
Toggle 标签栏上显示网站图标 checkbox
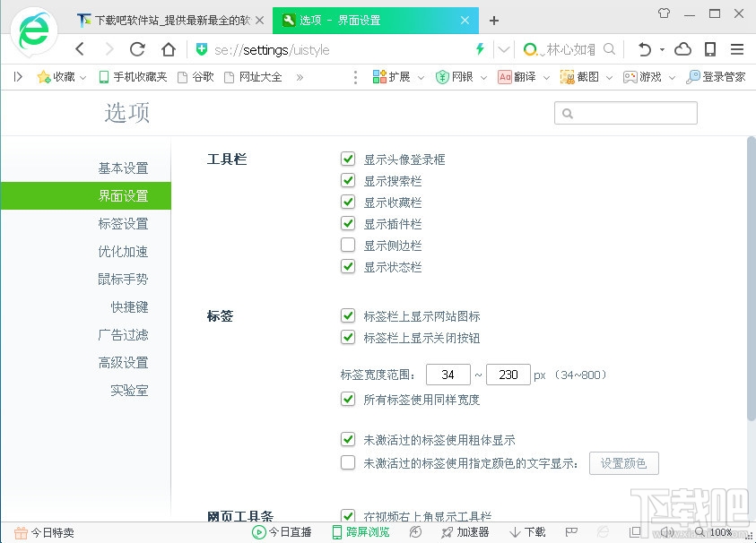(348, 315)
